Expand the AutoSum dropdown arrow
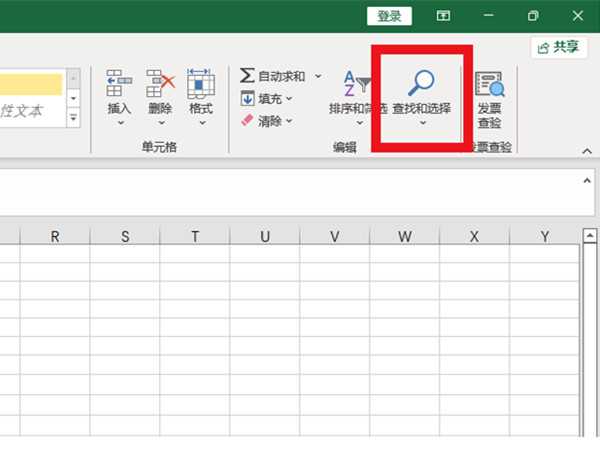This screenshot has width=600, height=450. [318, 76]
